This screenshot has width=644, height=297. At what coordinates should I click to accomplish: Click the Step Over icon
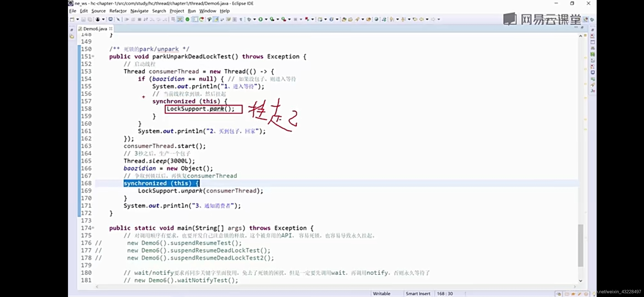(x=159, y=19)
